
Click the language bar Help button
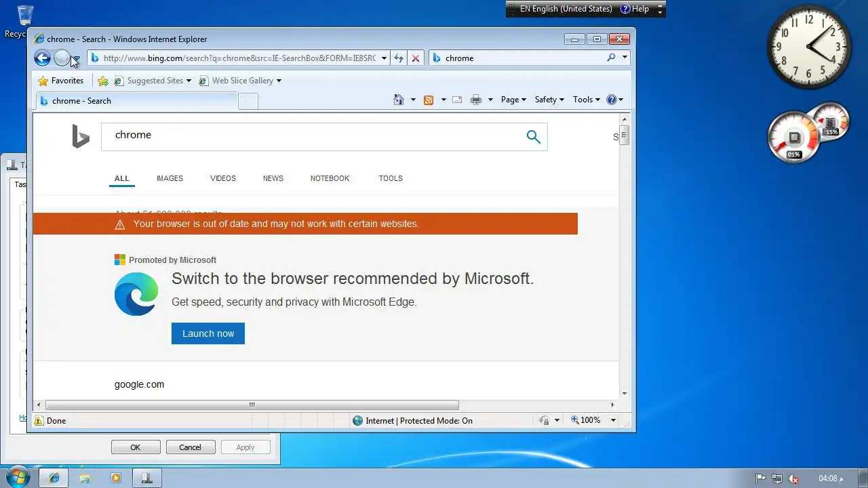point(635,9)
